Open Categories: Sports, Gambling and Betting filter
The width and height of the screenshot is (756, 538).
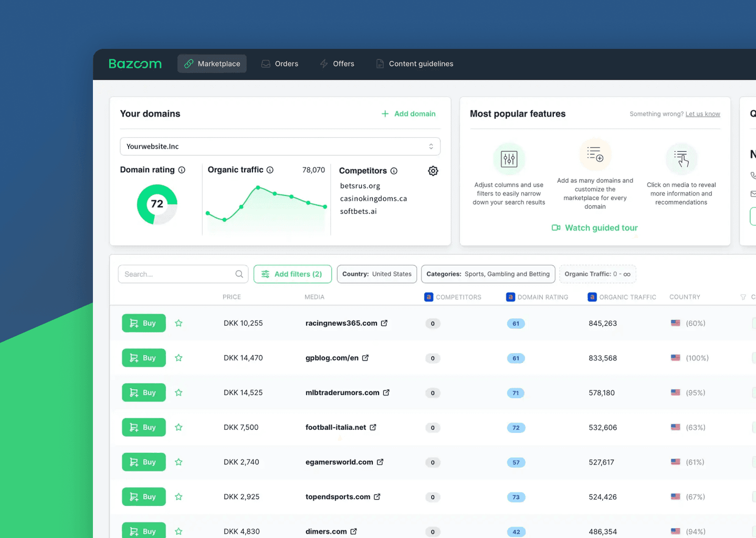point(488,274)
